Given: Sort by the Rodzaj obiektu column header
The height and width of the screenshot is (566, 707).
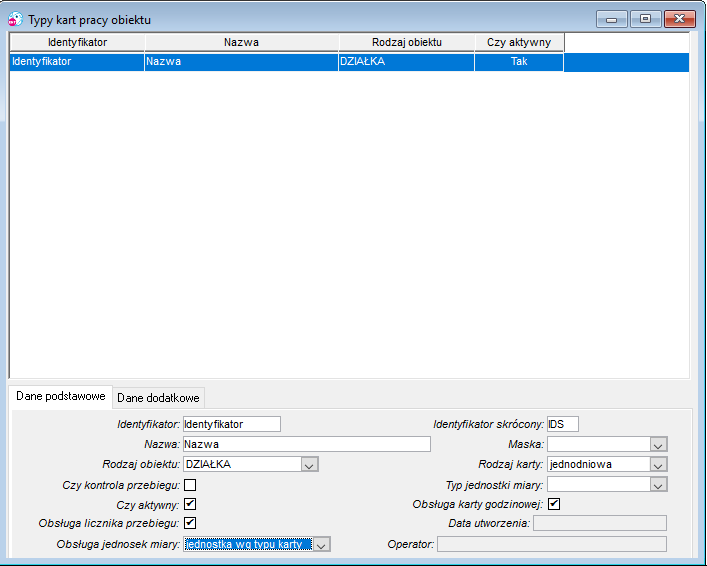Looking at the screenshot, I should click(x=407, y=42).
